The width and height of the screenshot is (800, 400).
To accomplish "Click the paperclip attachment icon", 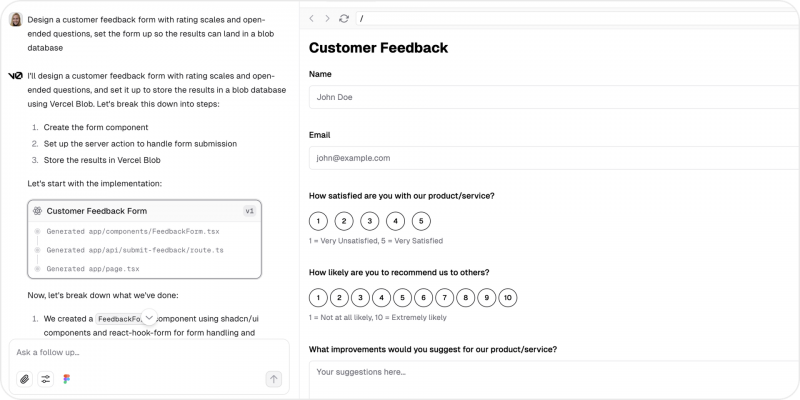I will (24, 379).
